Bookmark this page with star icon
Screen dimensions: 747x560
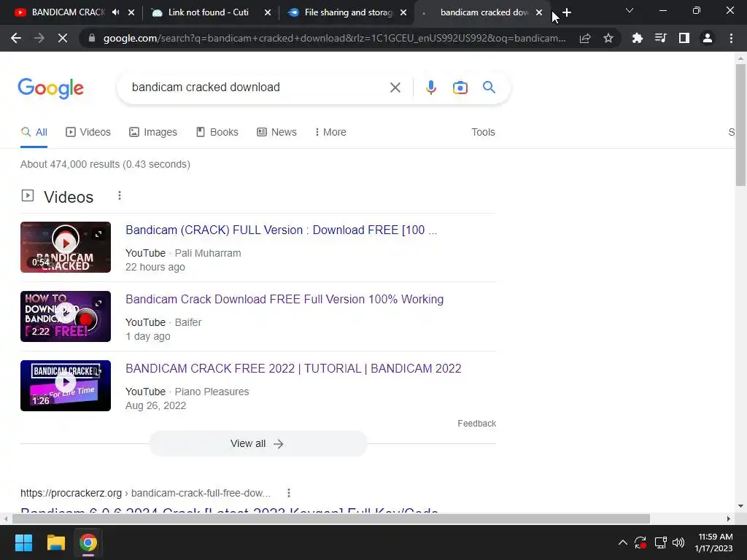(608, 38)
